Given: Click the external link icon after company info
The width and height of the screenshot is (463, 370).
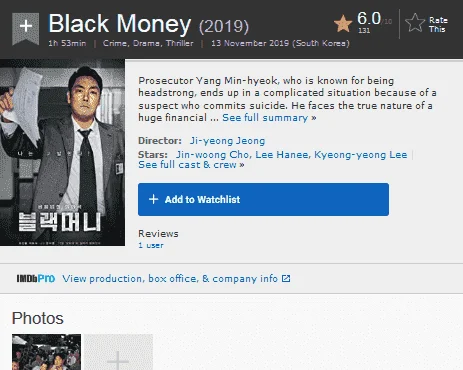Looking at the screenshot, I should [286, 278].
